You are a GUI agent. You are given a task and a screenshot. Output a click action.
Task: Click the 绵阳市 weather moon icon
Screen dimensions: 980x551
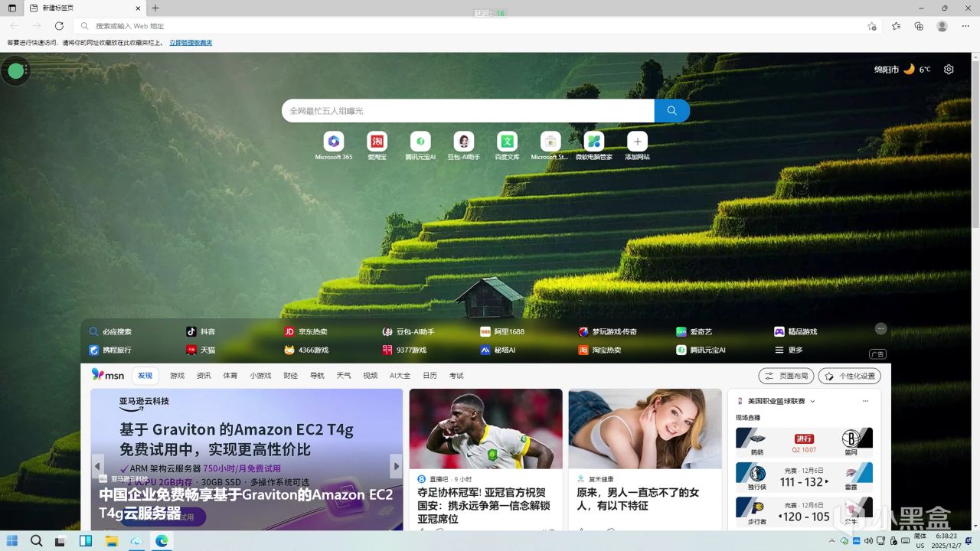(909, 69)
